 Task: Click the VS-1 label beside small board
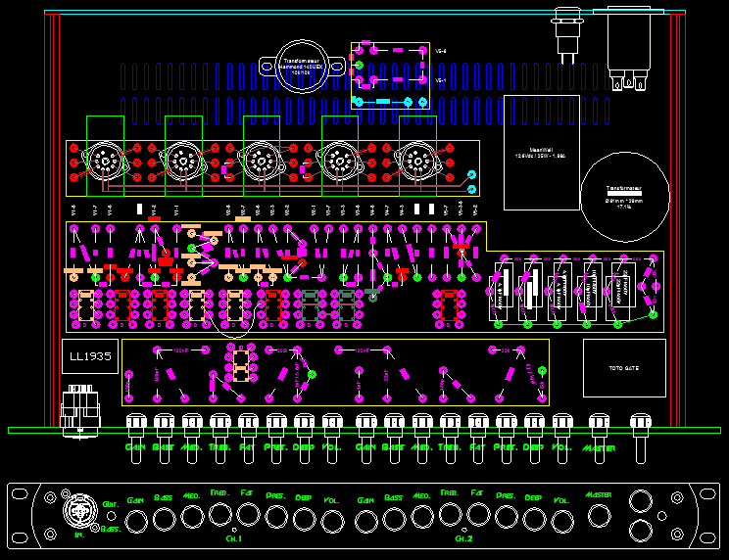(x=441, y=81)
